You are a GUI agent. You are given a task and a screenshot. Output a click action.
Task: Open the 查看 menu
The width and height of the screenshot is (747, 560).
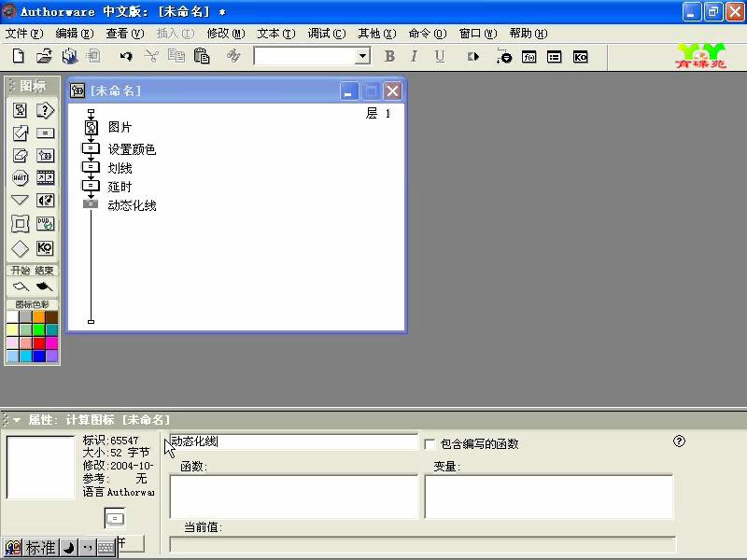point(125,34)
